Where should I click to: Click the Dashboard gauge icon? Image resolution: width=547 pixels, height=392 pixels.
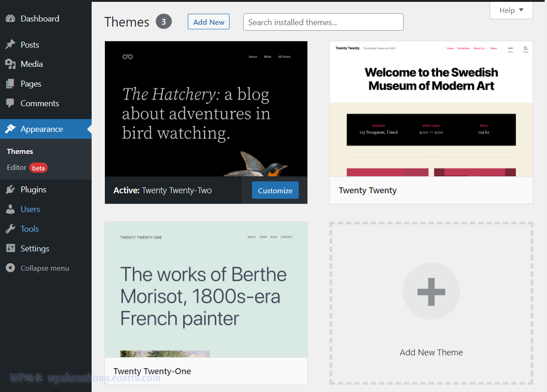point(11,18)
